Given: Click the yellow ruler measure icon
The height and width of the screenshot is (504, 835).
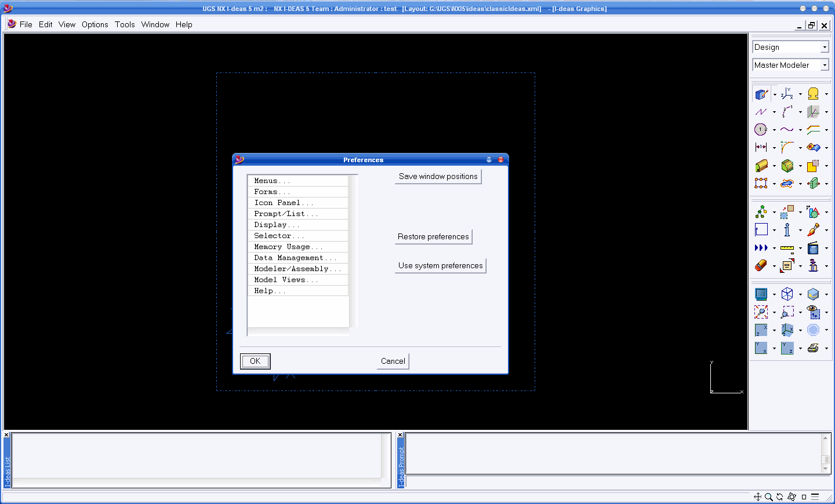Looking at the screenshot, I should (787, 248).
